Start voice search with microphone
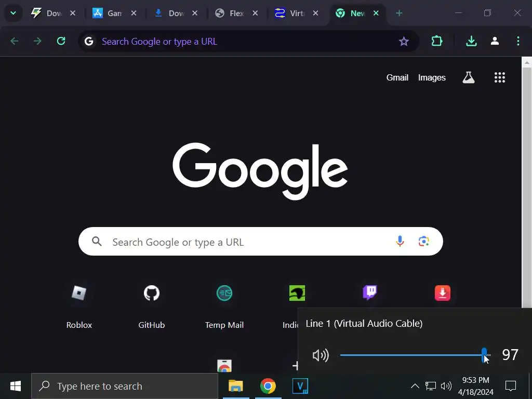Screen dimensions: 532x399 (x=400, y=241)
